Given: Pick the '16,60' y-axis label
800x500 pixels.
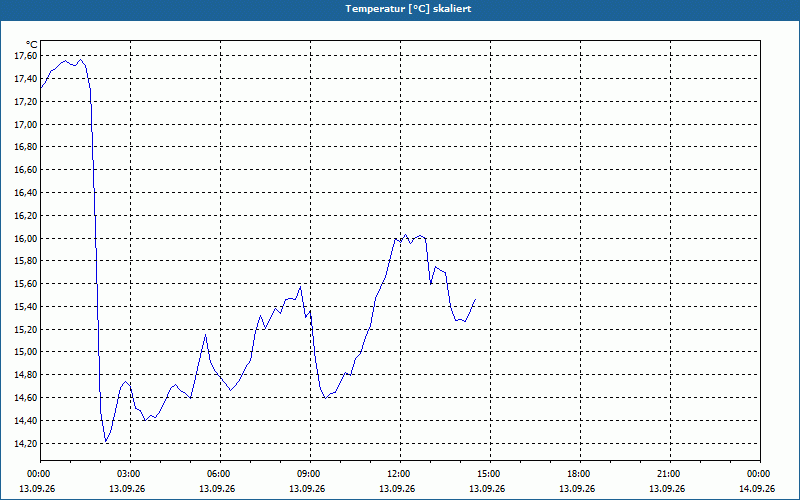Looking at the screenshot, I should pyautogui.click(x=26, y=170).
